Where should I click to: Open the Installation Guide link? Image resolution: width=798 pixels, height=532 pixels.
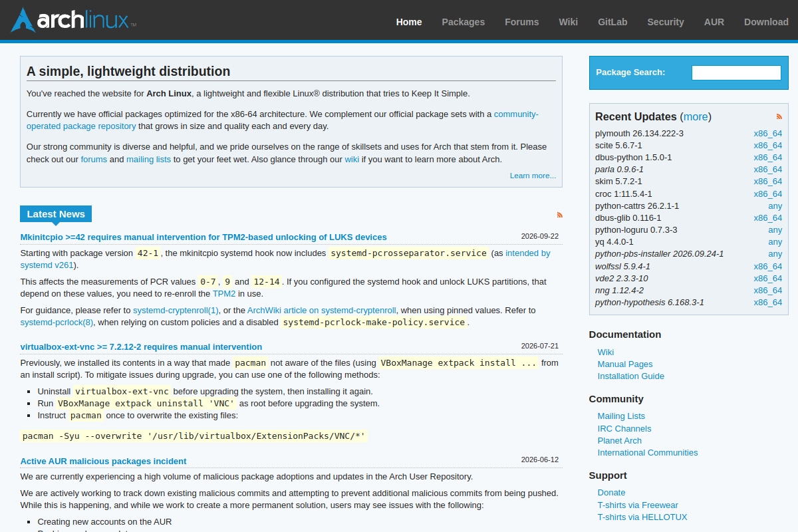(631, 376)
